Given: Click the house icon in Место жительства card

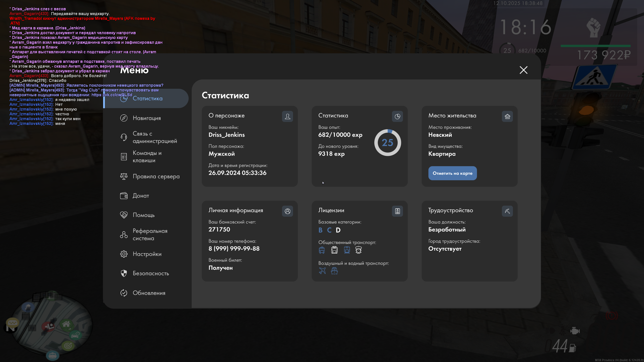Looking at the screenshot, I should click(507, 116).
